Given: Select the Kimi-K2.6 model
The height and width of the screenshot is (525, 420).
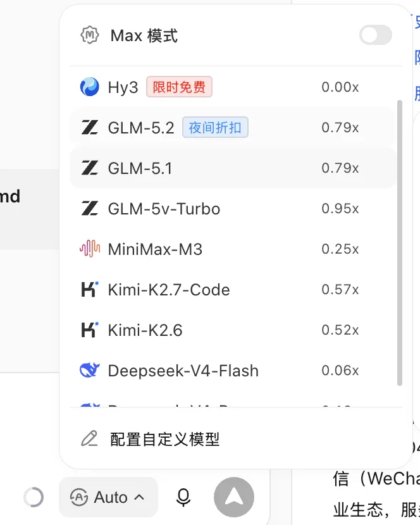Looking at the screenshot, I should [233, 330].
